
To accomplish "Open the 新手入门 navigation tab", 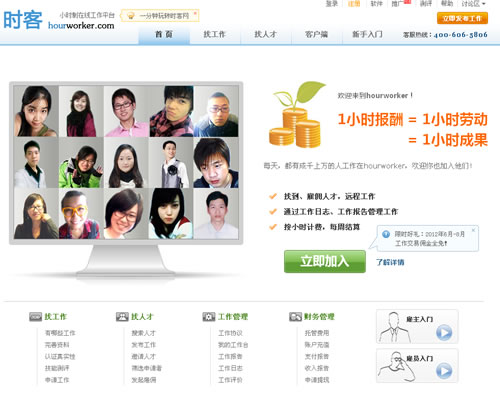I will [x=367, y=34].
